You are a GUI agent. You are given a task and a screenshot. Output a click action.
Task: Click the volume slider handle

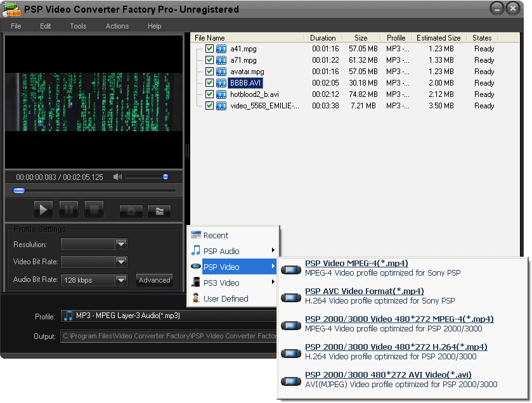click(165, 177)
